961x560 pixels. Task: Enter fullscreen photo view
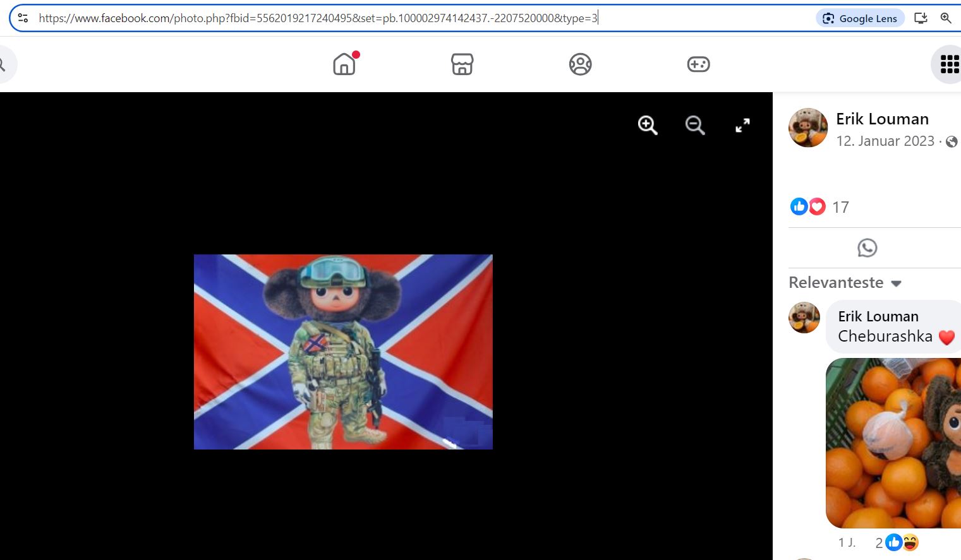click(743, 125)
